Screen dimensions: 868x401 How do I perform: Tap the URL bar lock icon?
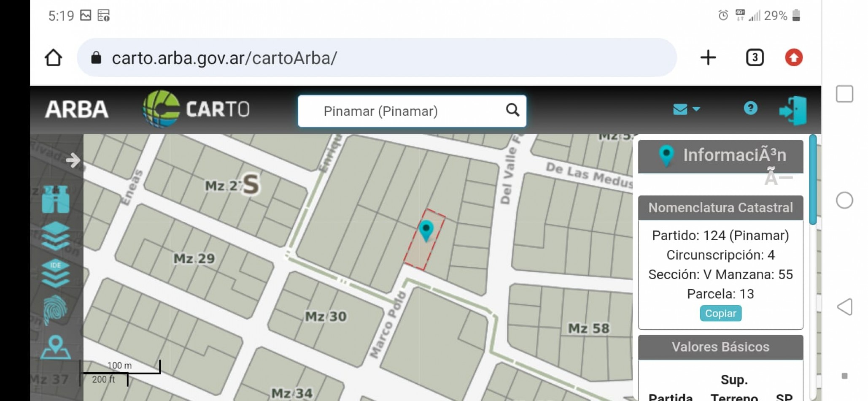[96, 57]
